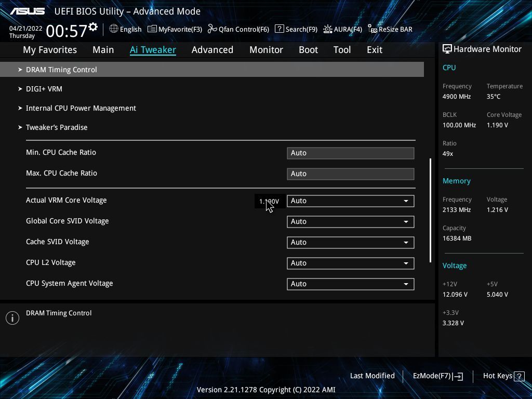Viewport: 532px width, 399px height.
Task: Click ReSize BAR label
Action: (x=395, y=30)
